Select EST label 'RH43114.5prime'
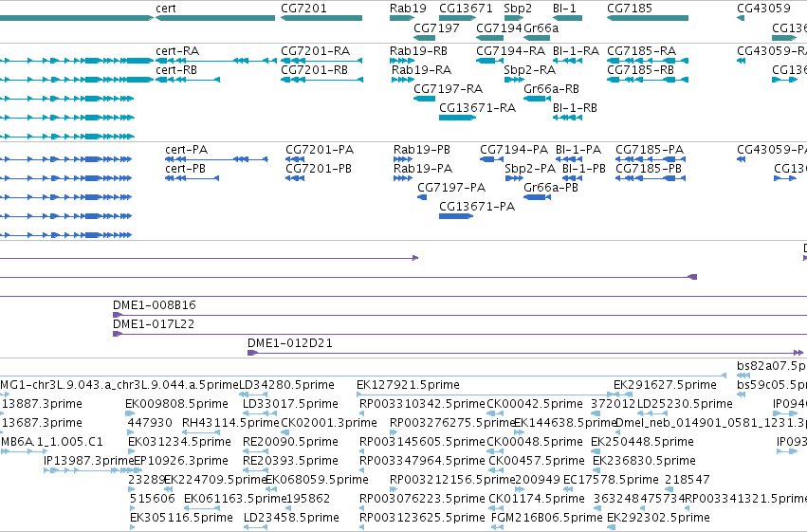The height and width of the screenshot is (532, 807). 230,424
